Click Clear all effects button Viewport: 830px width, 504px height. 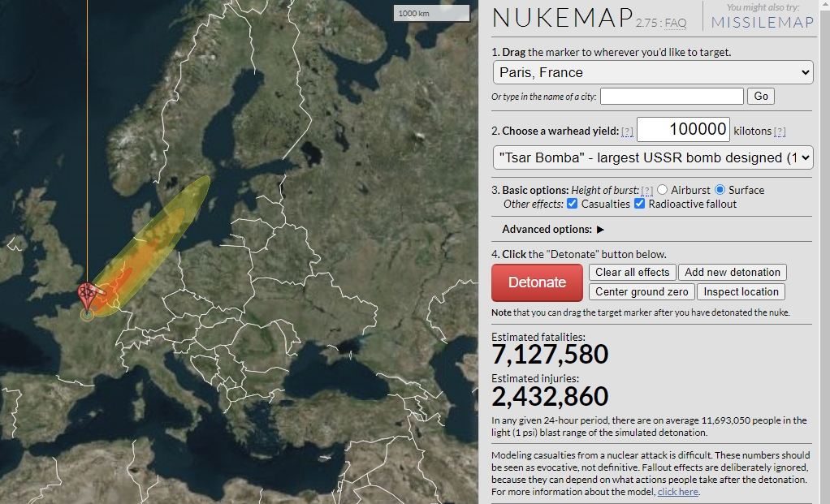click(x=632, y=273)
